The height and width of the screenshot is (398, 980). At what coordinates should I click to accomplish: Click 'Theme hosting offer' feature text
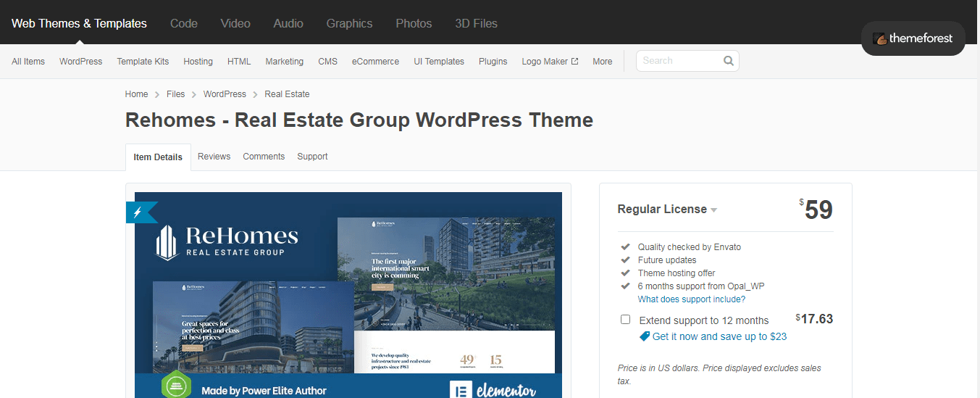click(677, 273)
